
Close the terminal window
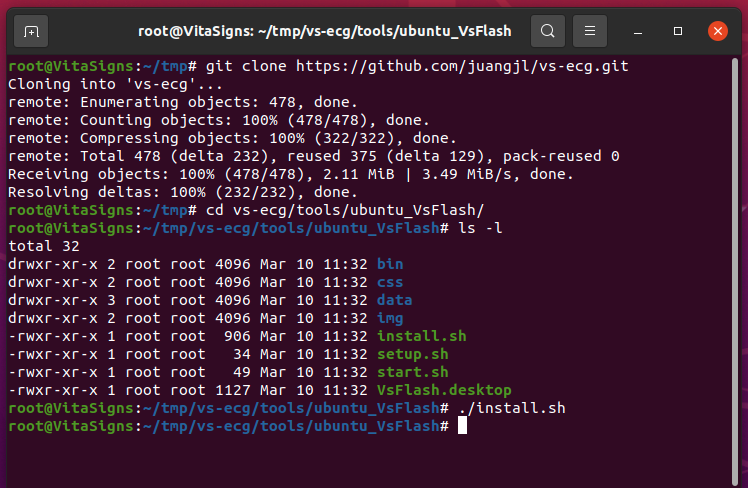point(717,31)
